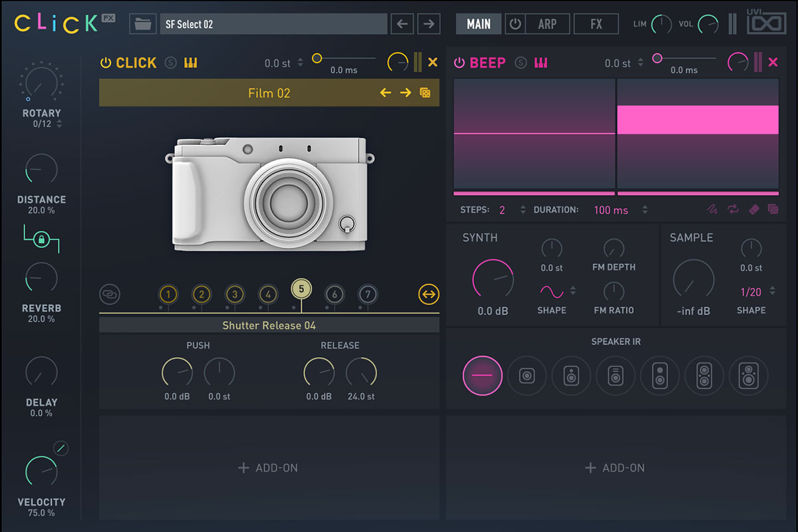Select next sample from Film 02 bar
798x532 pixels.
click(406, 93)
